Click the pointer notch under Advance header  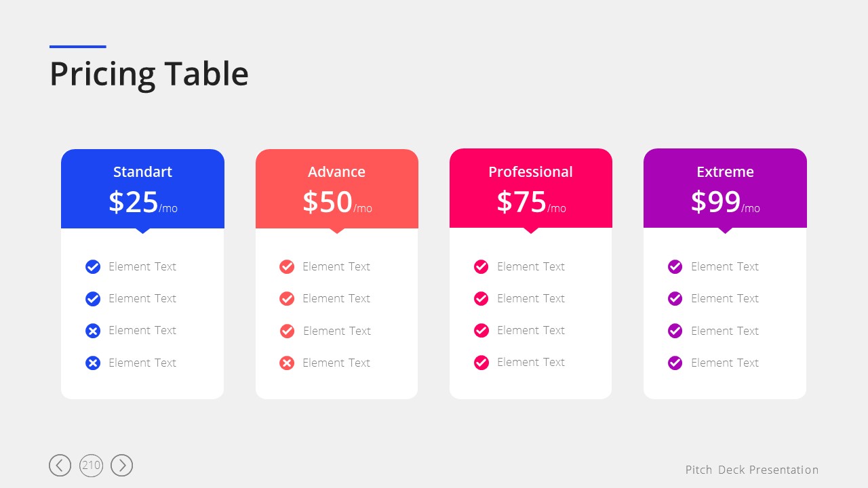click(x=337, y=230)
